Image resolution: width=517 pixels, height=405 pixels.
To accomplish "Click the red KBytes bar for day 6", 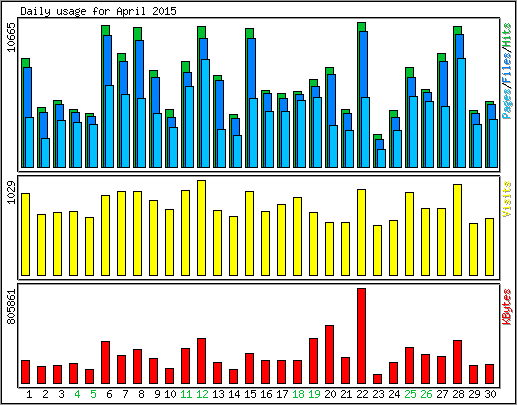I will point(105,362).
